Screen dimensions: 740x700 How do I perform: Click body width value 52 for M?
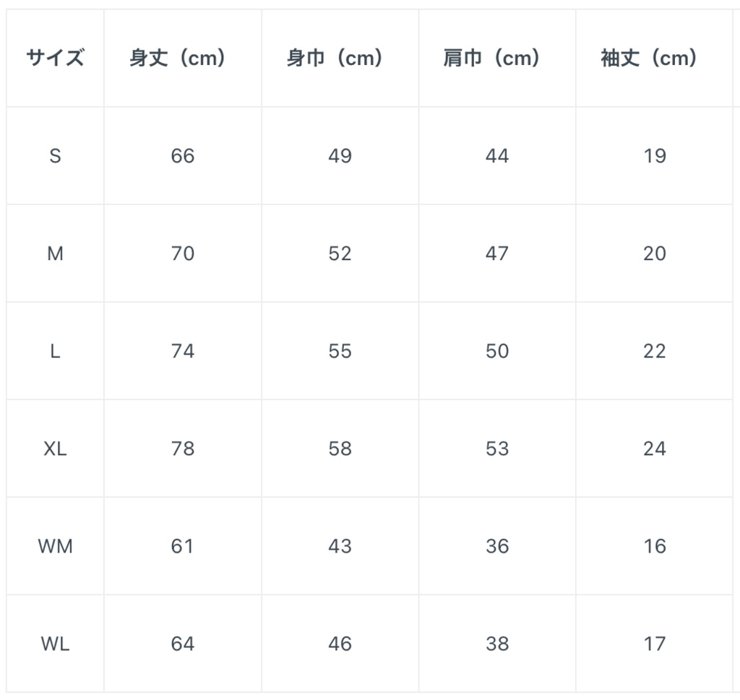tap(340, 254)
